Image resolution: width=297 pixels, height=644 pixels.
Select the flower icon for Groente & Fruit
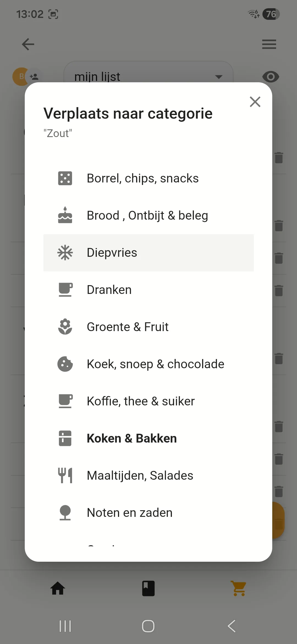click(65, 327)
